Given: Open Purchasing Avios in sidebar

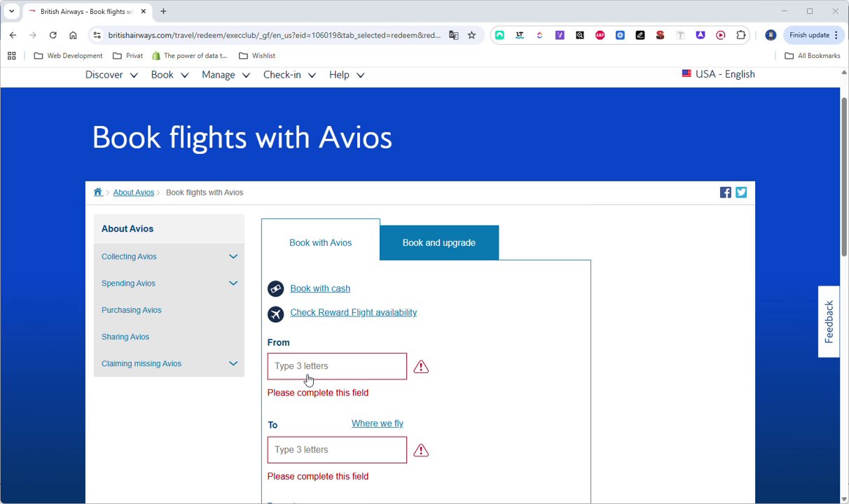Looking at the screenshot, I should [x=132, y=310].
